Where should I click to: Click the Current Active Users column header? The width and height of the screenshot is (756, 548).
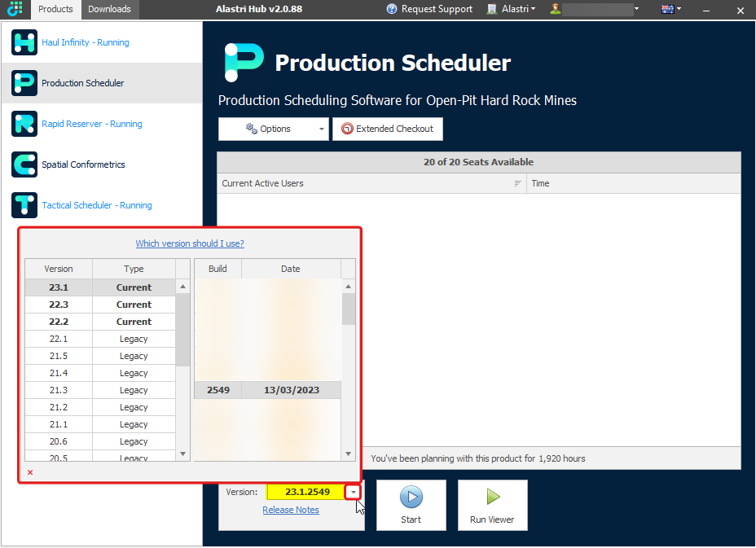(371, 183)
